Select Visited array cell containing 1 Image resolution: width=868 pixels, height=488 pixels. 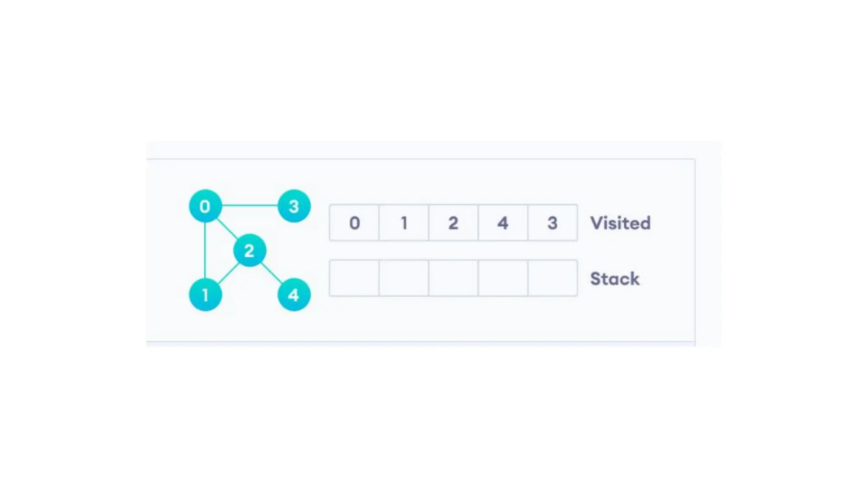point(404,223)
